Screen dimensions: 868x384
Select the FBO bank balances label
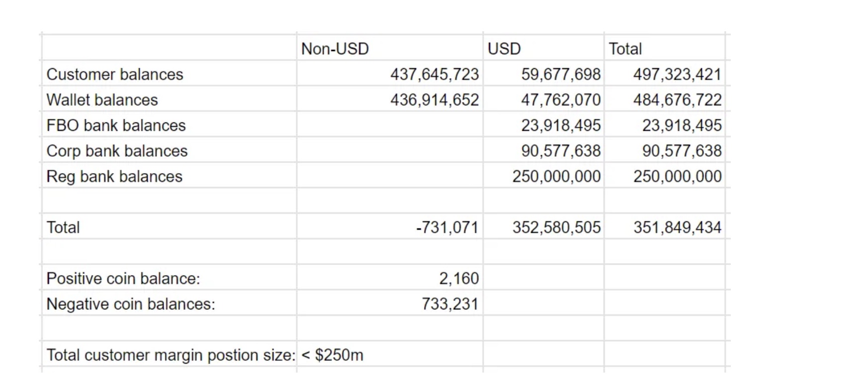coord(116,125)
